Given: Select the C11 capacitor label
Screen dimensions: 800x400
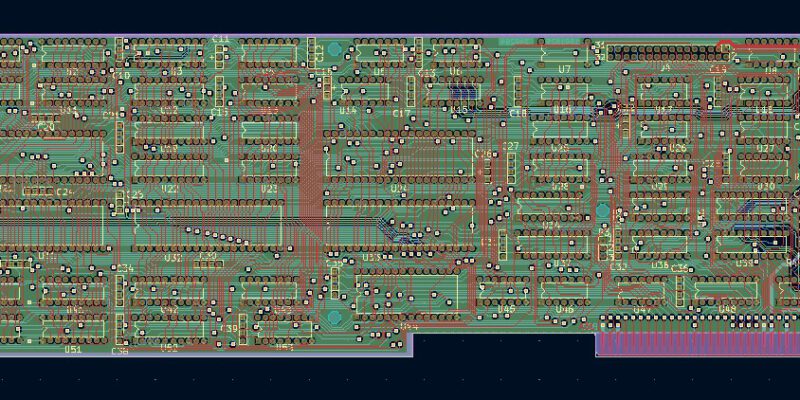Looking at the screenshot, I should pyautogui.click(x=220, y=39).
